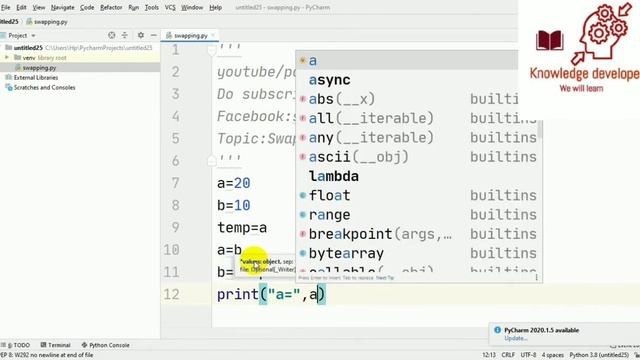
Task: Click the folder icon beside untitled25 root
Action: click(8, 48)
